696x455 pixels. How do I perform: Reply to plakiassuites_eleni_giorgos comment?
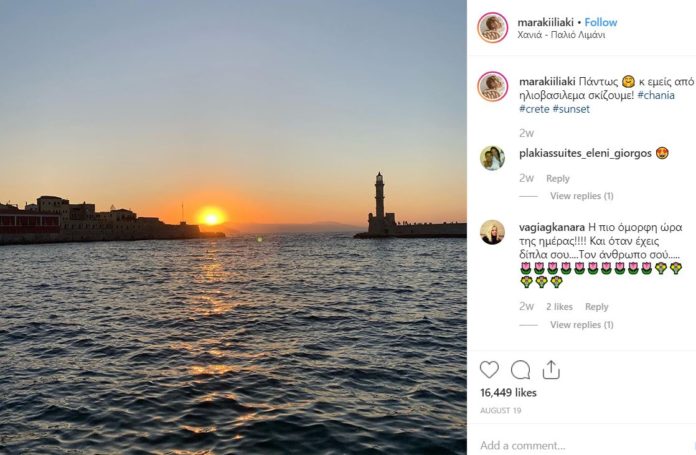coord(558,179)
